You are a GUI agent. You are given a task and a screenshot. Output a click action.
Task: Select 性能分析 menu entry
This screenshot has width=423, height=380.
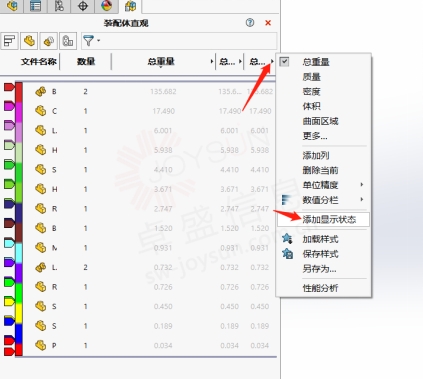(x=320, y=288)
